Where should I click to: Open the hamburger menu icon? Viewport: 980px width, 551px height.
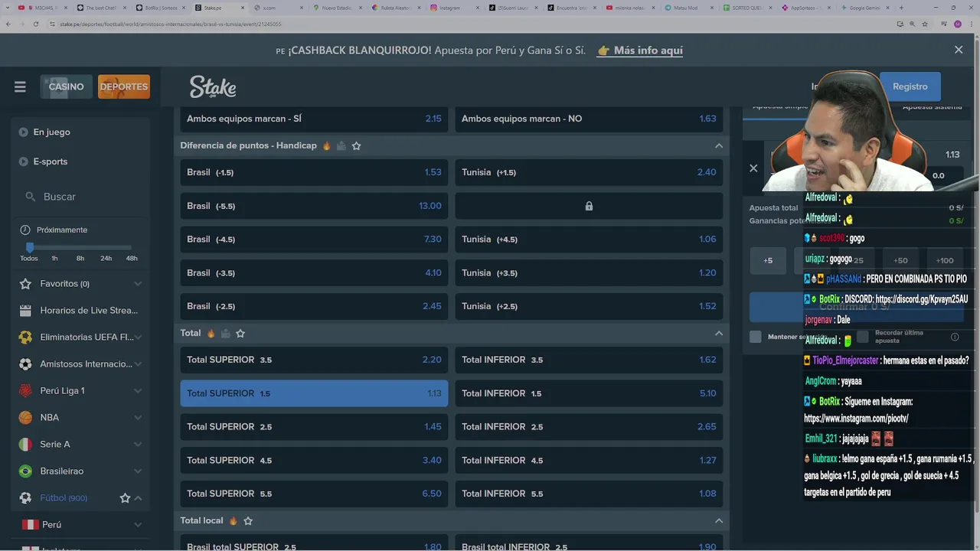(20, 86)
